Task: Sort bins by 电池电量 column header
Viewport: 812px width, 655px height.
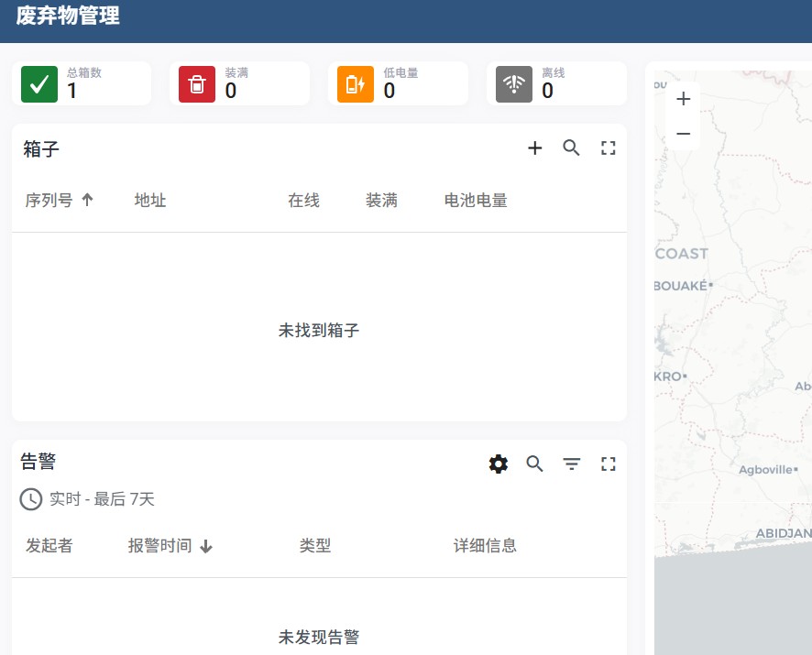Action: pos(476,201)
